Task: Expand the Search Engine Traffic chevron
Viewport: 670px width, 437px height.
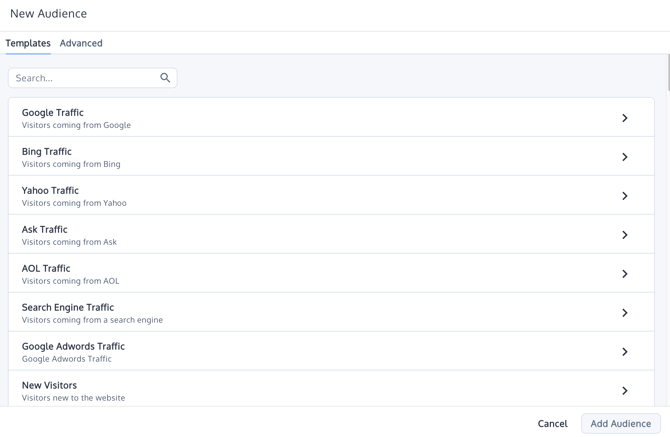Action: point(625,313)
